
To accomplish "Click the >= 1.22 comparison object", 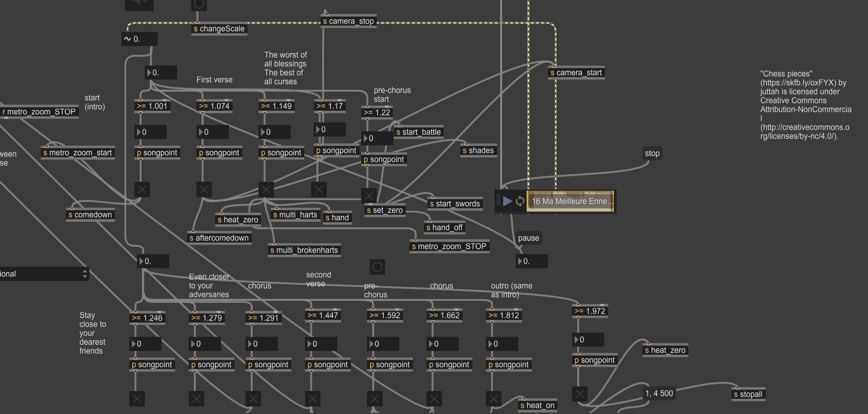I will point(377,112).
